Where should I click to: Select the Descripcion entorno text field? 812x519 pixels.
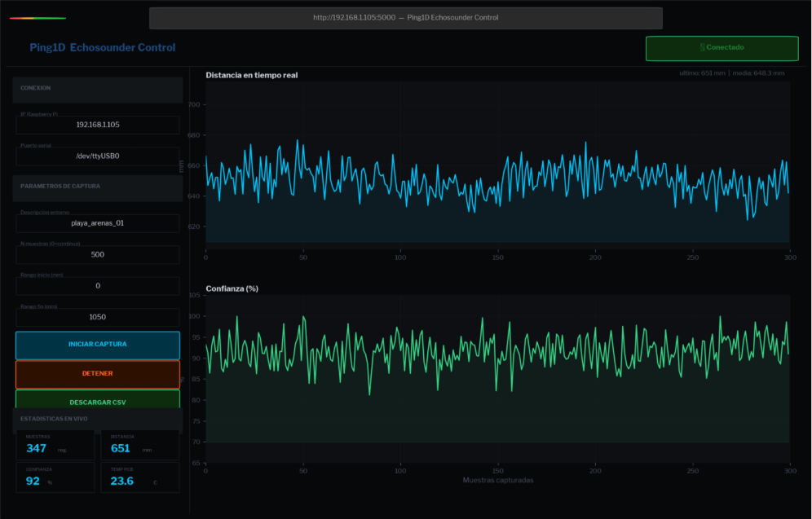(x=98, y=223)
